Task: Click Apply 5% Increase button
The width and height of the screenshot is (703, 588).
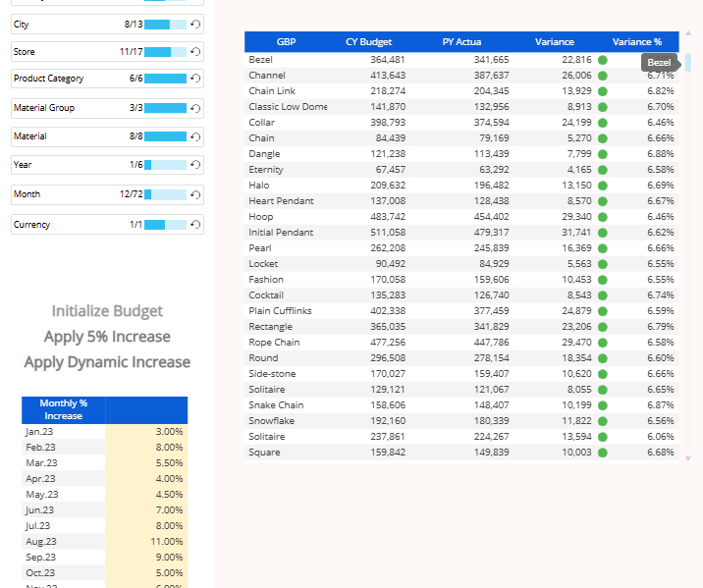Action: click(x=107, y=337)
